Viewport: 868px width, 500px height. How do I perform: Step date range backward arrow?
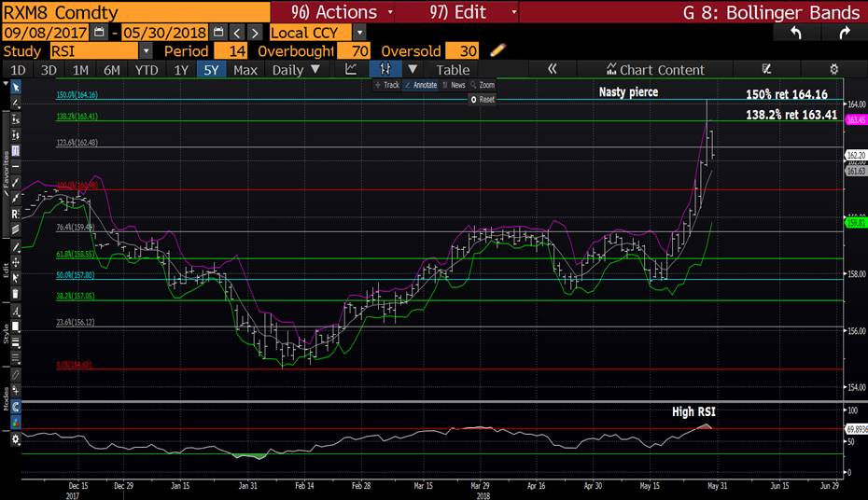tap(236, 33)
